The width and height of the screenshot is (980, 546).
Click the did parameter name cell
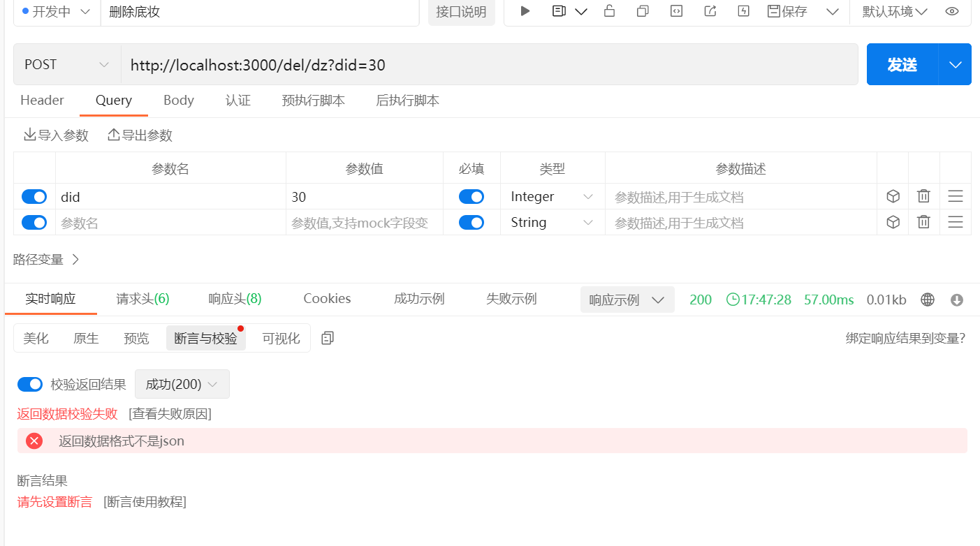(170, 197)
